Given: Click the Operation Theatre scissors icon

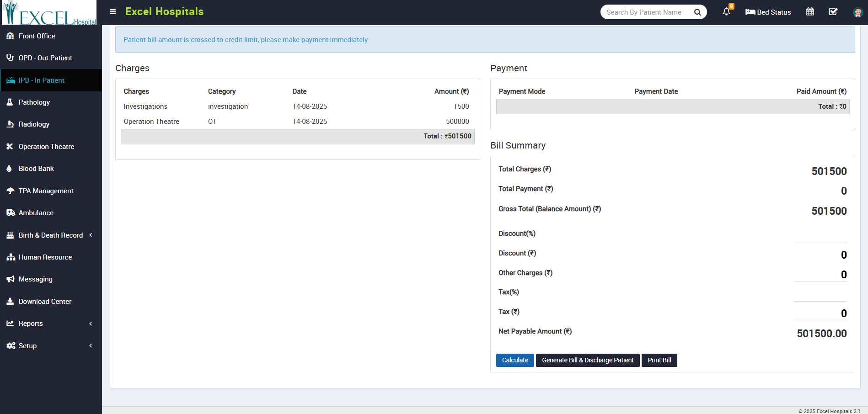Looking at the screenshot, I should pos(10,147).
